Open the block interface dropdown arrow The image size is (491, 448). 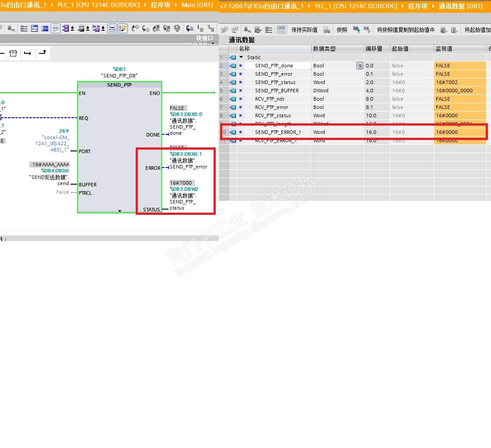(x=213, y=43)
